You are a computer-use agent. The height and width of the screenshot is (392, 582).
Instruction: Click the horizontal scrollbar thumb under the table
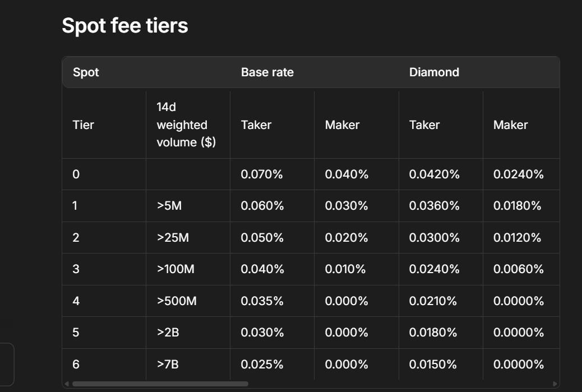(x=160, y=384)
